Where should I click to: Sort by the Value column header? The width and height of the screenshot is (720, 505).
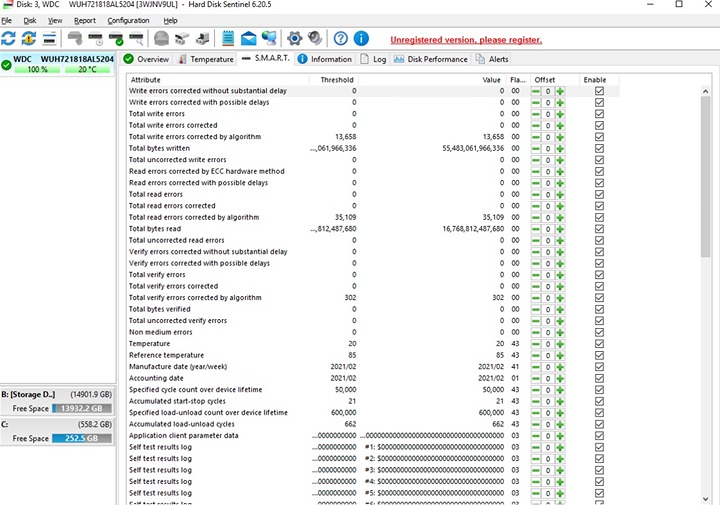coord(432,80)
